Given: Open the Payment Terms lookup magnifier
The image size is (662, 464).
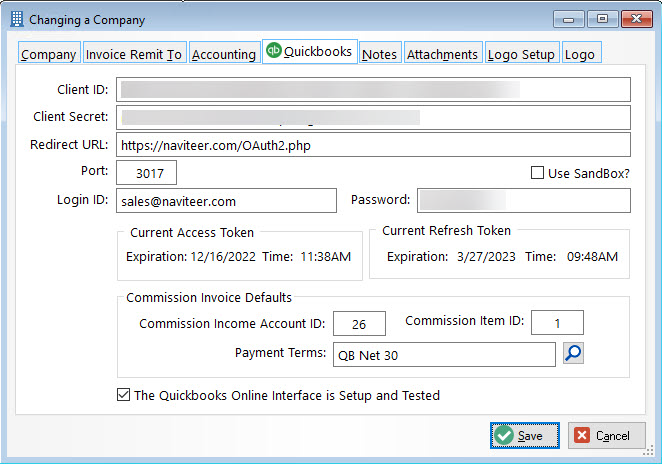Looking at the screenshot, I should click(x=573, y=353).
